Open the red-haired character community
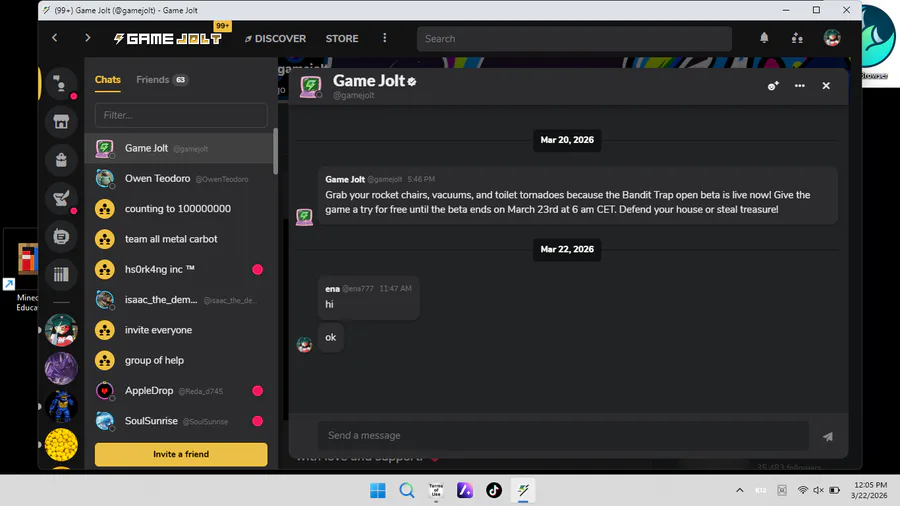This screenshot has width=900, height=506. 61,330
